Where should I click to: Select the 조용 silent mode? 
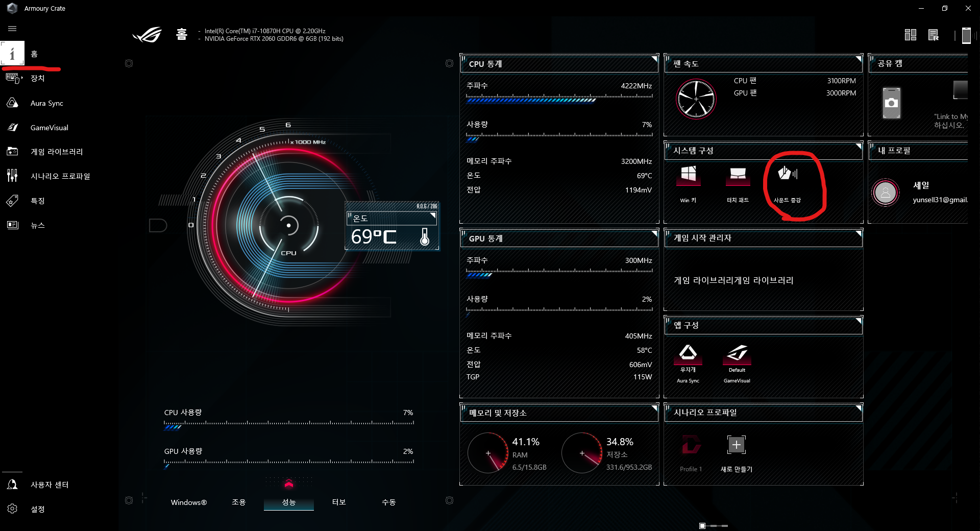(239, 502)
